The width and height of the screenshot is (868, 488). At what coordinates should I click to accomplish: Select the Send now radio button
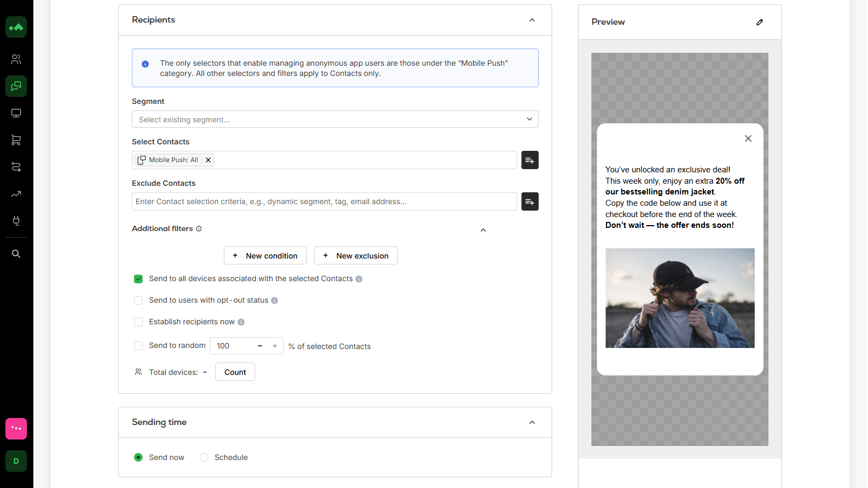pos(138,457)
